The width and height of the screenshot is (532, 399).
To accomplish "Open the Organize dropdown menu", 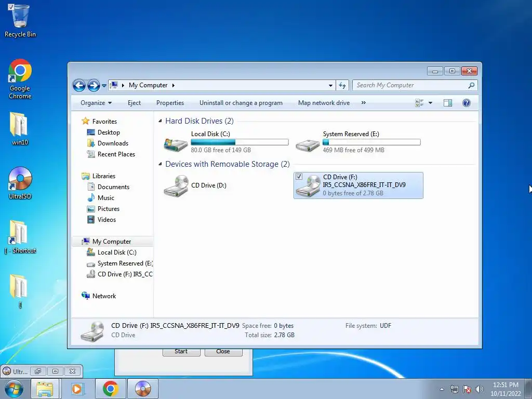I will pos(96,103).
